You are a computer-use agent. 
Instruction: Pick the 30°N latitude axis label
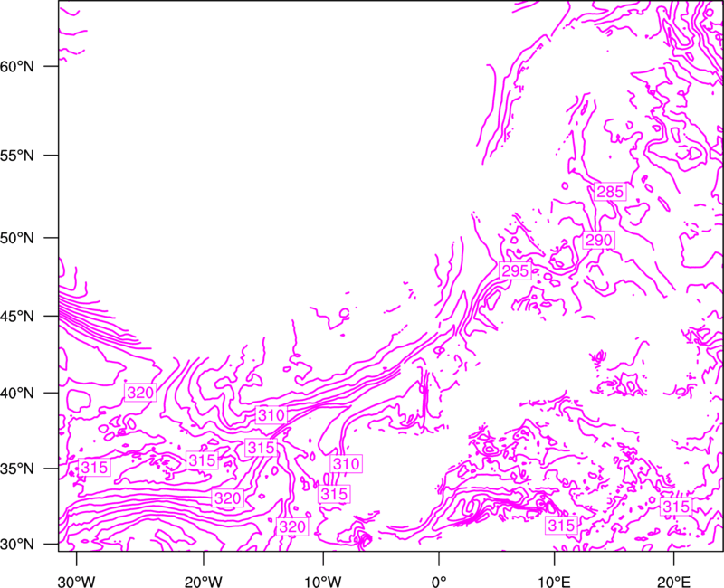pyautogui.click(x=17, y=545)
